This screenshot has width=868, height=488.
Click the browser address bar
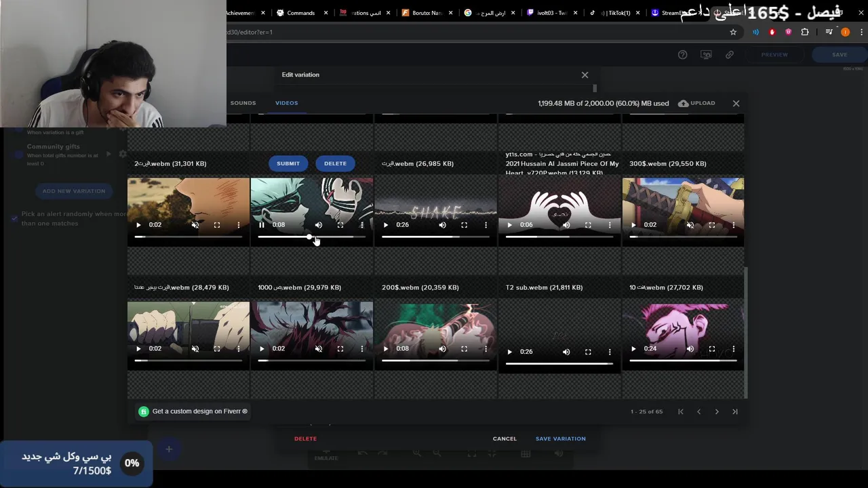click(475, 32)
